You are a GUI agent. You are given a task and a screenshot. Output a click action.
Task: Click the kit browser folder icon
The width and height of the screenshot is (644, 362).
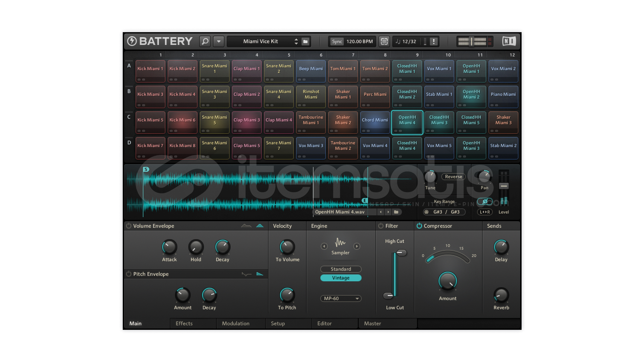pos(305,41)
